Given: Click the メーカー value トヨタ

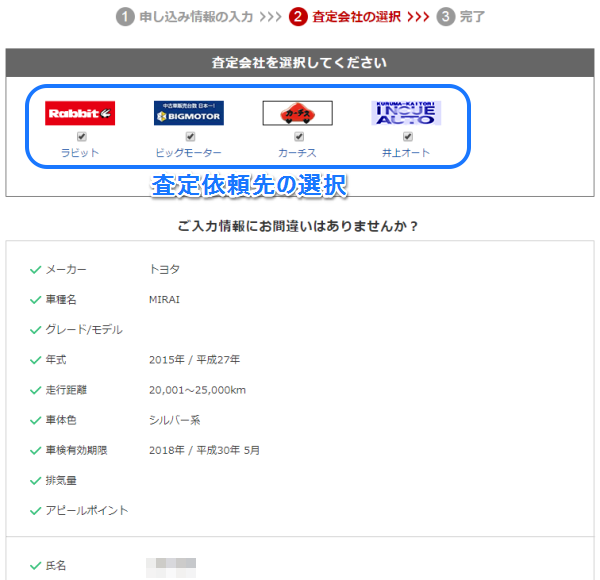Looking at the screenshot, I should 164,269.
